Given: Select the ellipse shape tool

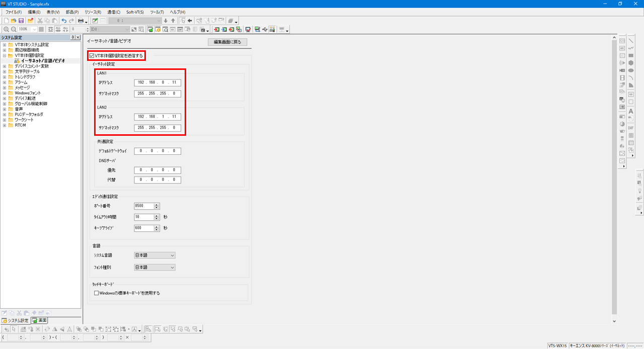Looking at the screenshot, I should [631, 70].
